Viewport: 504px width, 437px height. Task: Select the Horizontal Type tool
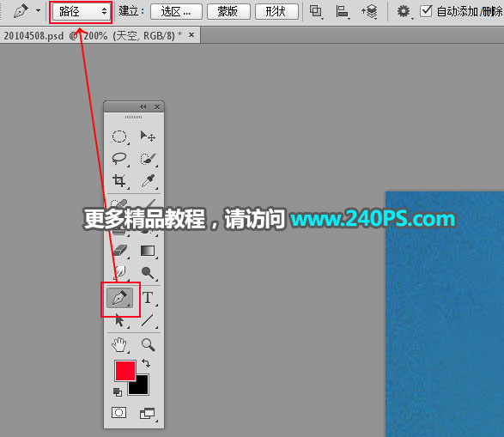click(x=148, y=298)
